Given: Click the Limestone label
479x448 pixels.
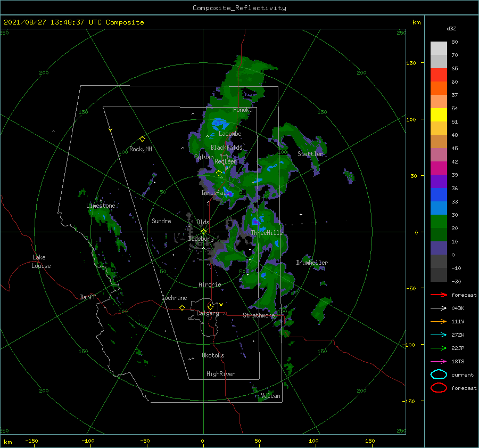Looking at the screenshot, I should [x=101, y=206].
